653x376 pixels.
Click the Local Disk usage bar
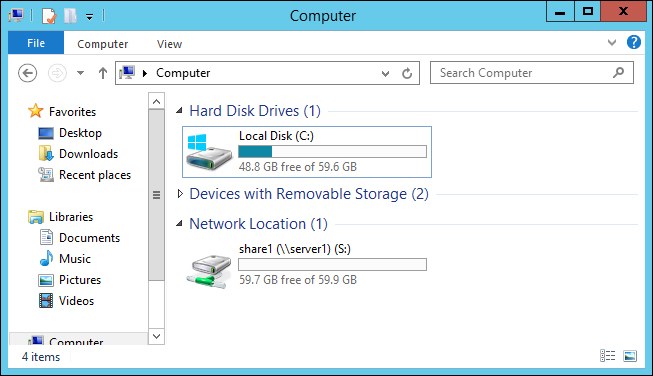tap(332, 152)
